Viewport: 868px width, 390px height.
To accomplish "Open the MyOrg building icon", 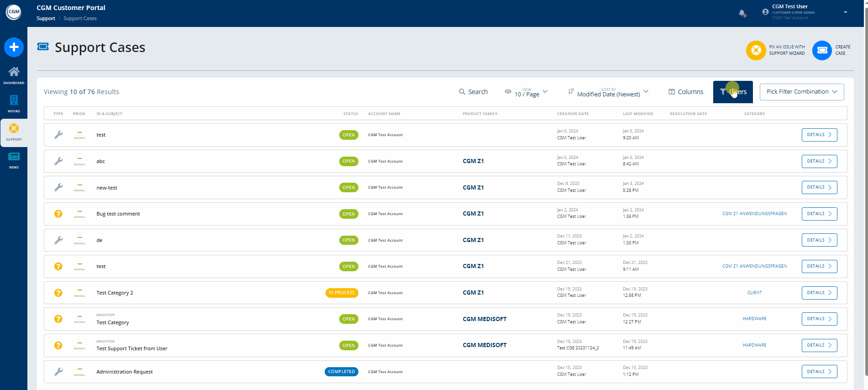I will point(14,100).
